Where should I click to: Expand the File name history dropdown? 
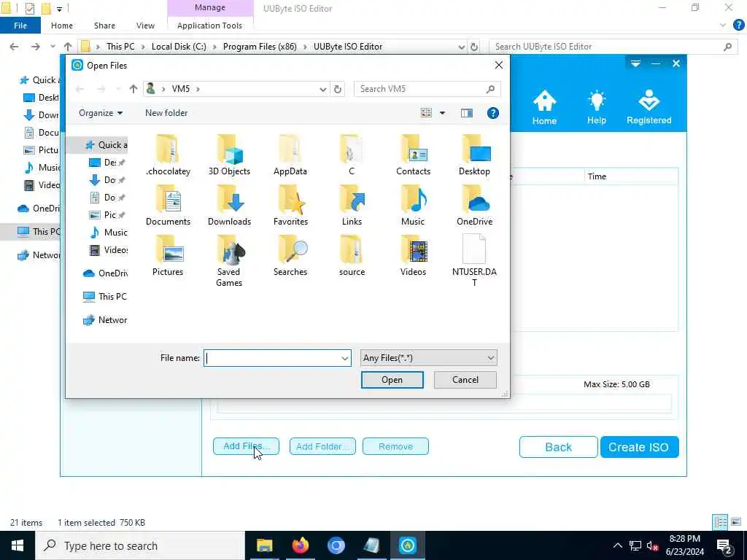(344, 358)
